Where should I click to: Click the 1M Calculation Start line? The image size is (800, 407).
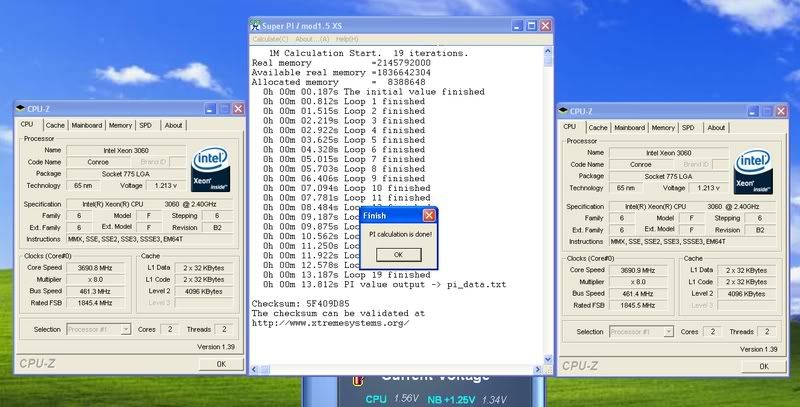click(368, 53)
